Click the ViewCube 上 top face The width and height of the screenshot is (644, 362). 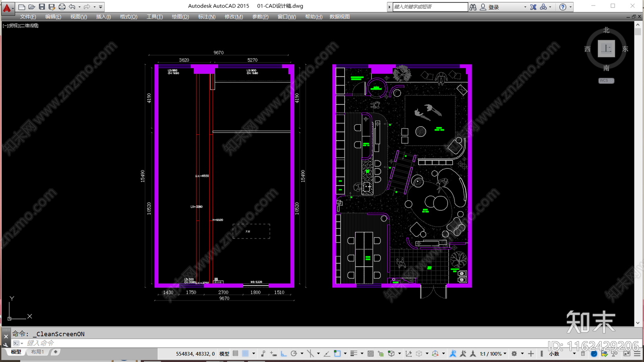coord(606,49)
